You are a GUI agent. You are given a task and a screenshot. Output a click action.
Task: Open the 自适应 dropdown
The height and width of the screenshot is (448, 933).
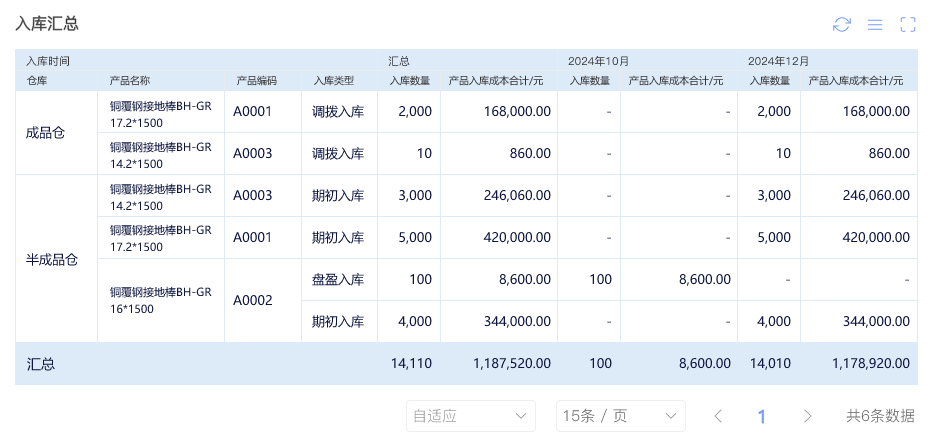click(470, 416)
